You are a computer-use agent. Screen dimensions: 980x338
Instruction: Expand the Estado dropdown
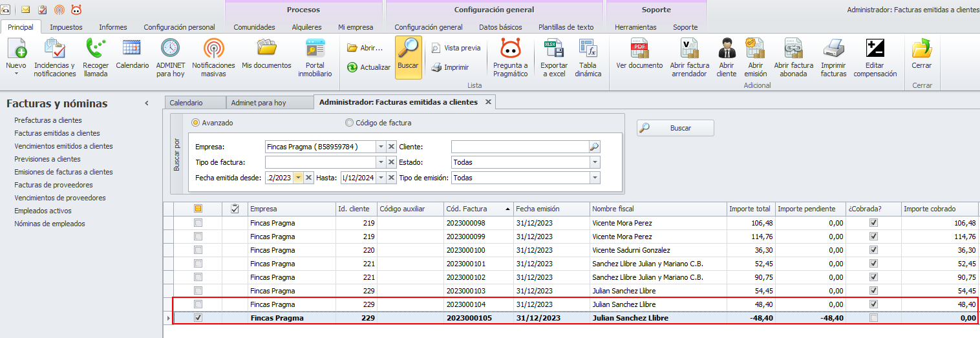coord(594,162)
